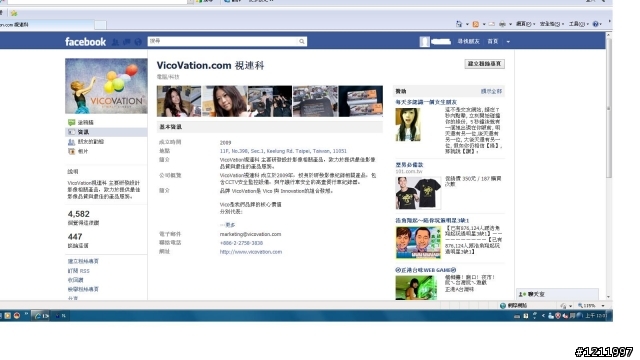Open the sponsored ad title above 101.com.tw

(x=409, y=165)
